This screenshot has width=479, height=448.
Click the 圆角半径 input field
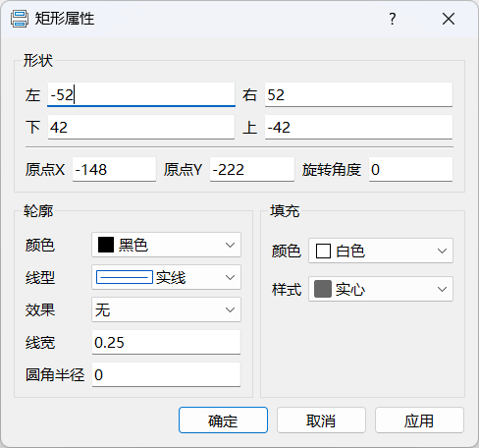[x=166, y=374]
